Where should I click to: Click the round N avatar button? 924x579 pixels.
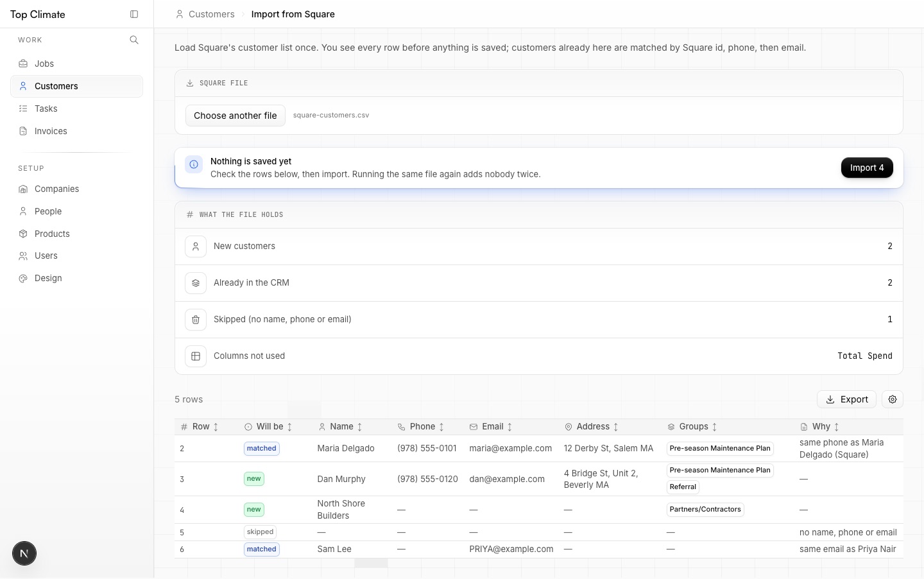[24, 553]
